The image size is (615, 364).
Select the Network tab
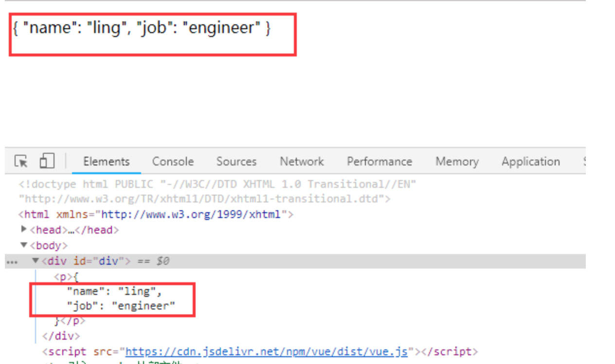[x=301, y=162]
